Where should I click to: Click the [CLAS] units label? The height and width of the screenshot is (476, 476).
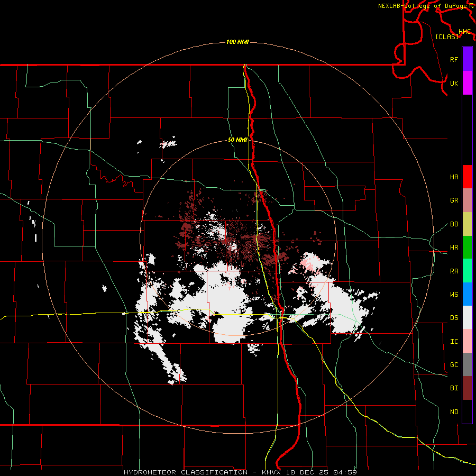point(447,36)
